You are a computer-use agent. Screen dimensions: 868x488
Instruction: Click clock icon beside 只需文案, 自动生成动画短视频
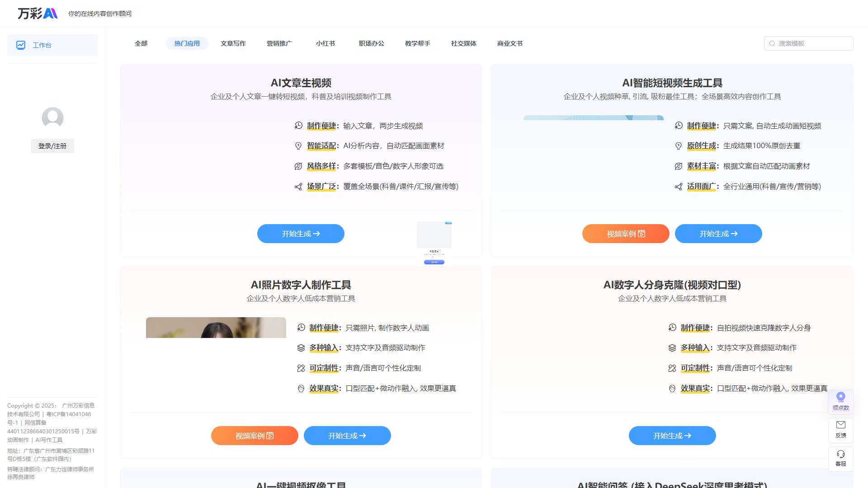(x=679, y=126)
